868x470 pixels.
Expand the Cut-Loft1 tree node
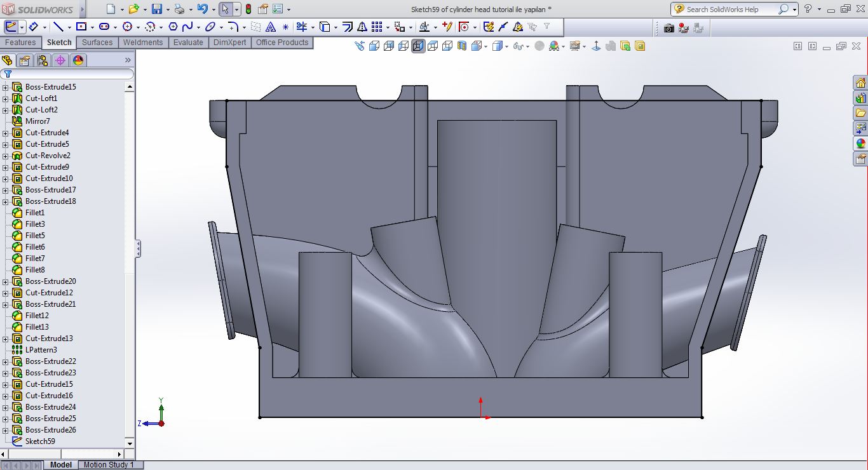(6, 98)
